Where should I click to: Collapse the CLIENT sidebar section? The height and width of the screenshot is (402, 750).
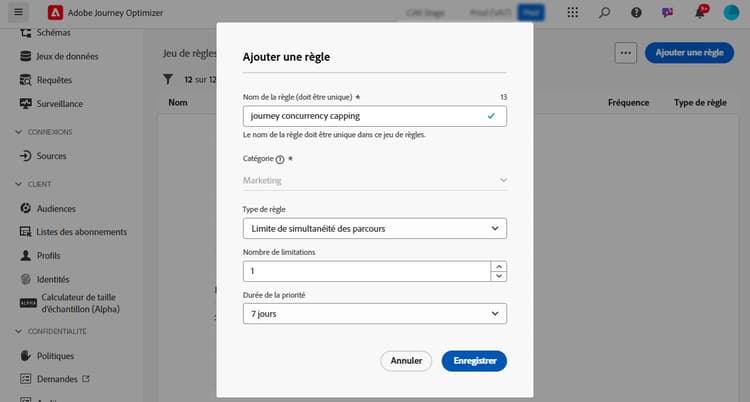coord(19,184)
